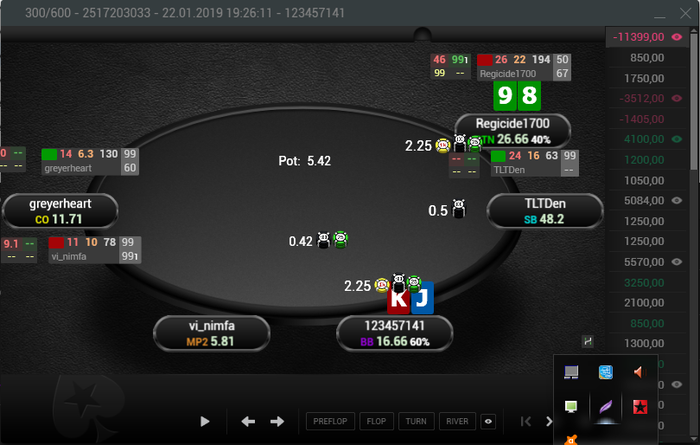Open PokerStars red star tray icon
The width and height of the screenshot is (700, 445).
point(640,407)
